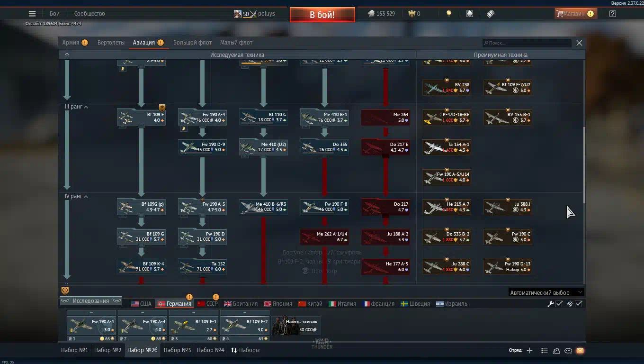The image size is (644, 364).
Task: Toggle the auto-refill ammo checkbox
Action: 579,304
